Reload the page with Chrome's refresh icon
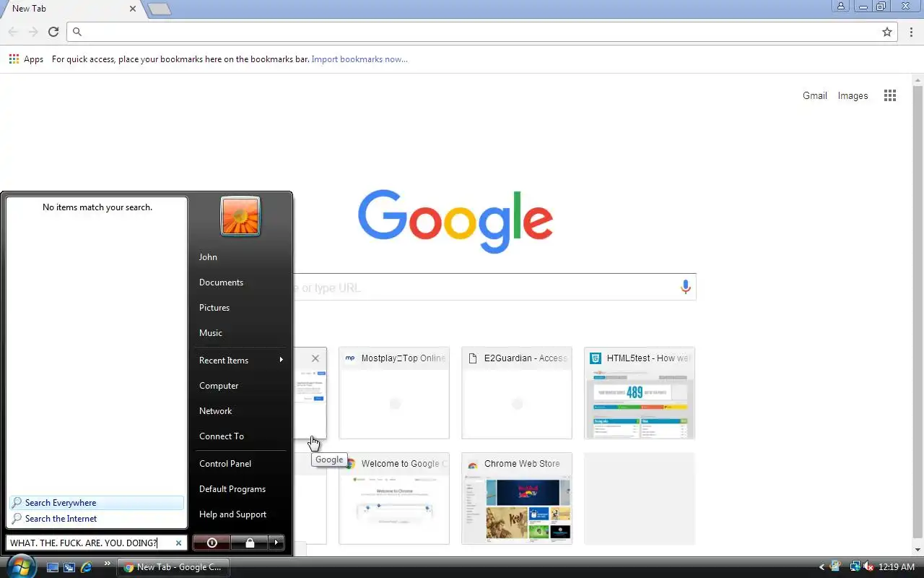Screen dimensions: 924x578 point(53,32)
